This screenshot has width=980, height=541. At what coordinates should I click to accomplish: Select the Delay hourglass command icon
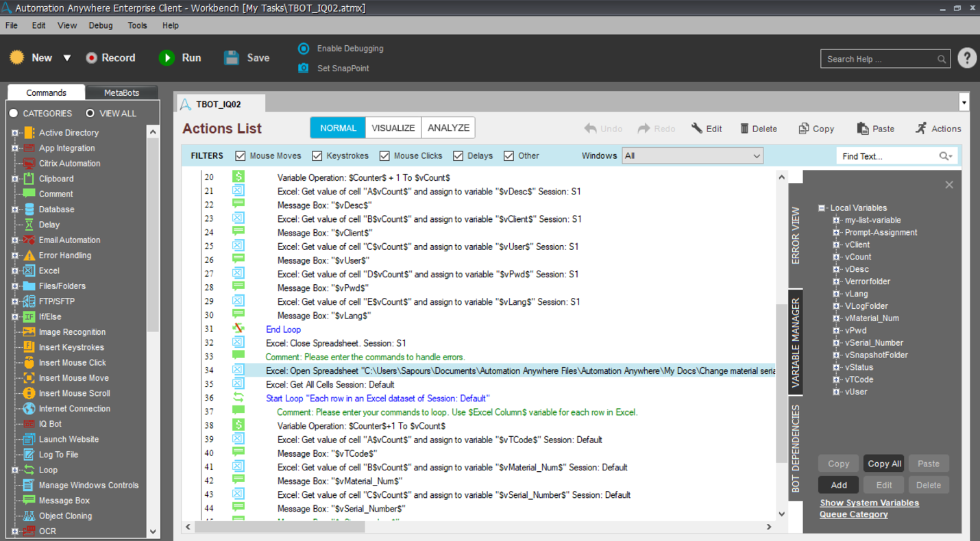pyautogui.click(x=29, y=225)
